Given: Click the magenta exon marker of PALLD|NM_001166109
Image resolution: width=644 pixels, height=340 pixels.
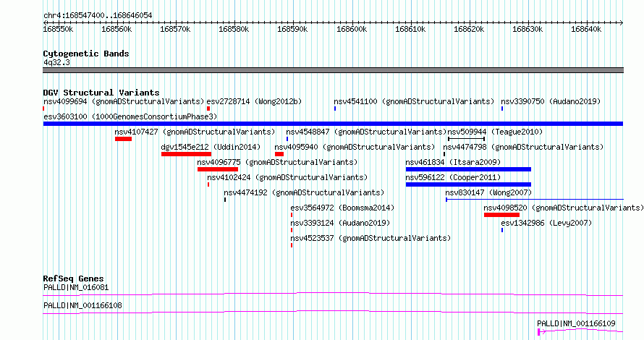Looking at the screenshot, I should coord(539,331).
